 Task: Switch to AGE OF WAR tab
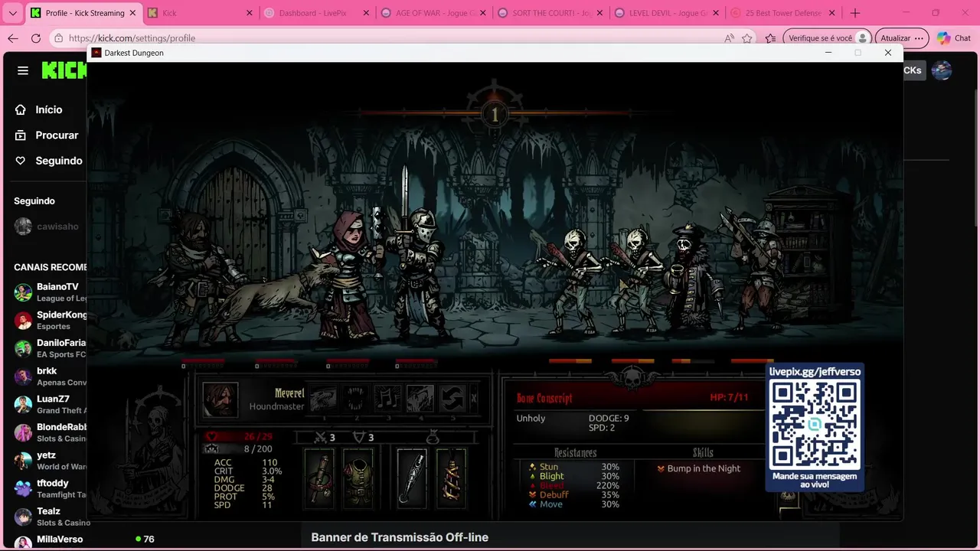(x=433, y=13)
